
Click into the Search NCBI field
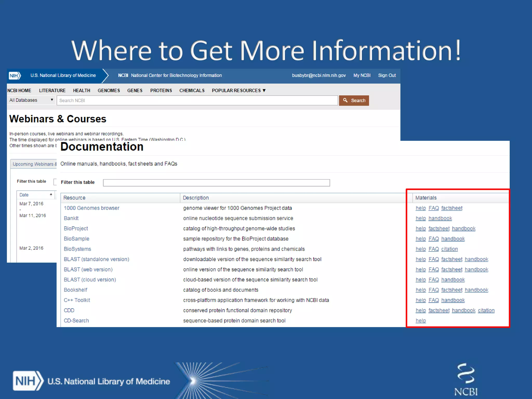[x=197, y=101]
